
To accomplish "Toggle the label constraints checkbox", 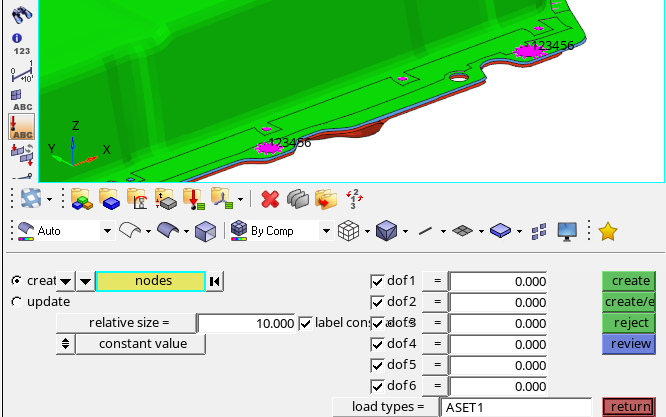I will [x=305, y=323].
